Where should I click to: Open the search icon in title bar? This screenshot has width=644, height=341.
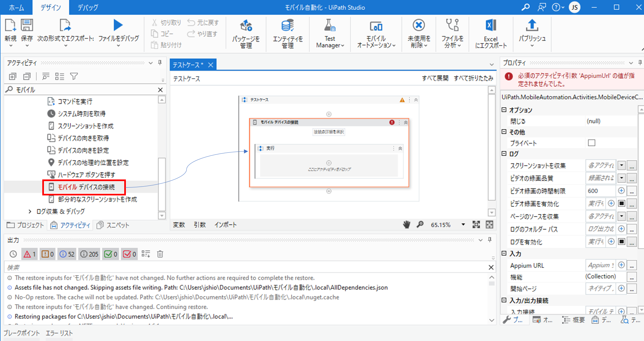[525, 7]
